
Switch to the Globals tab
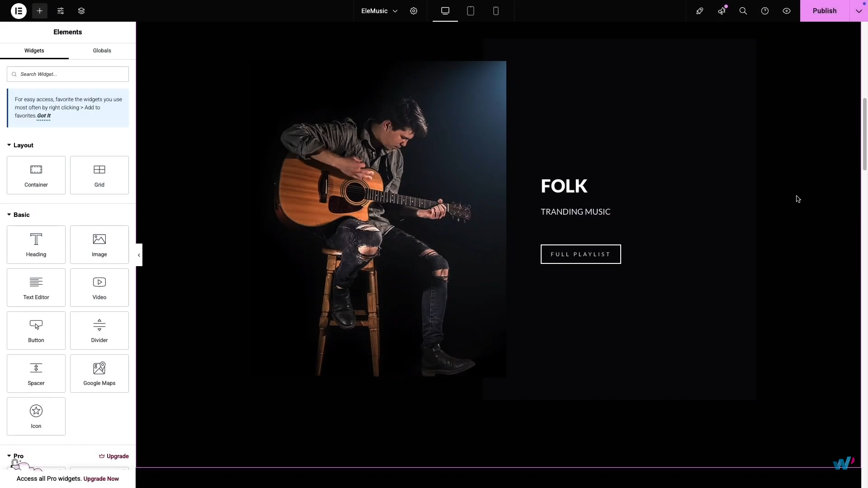102,51
